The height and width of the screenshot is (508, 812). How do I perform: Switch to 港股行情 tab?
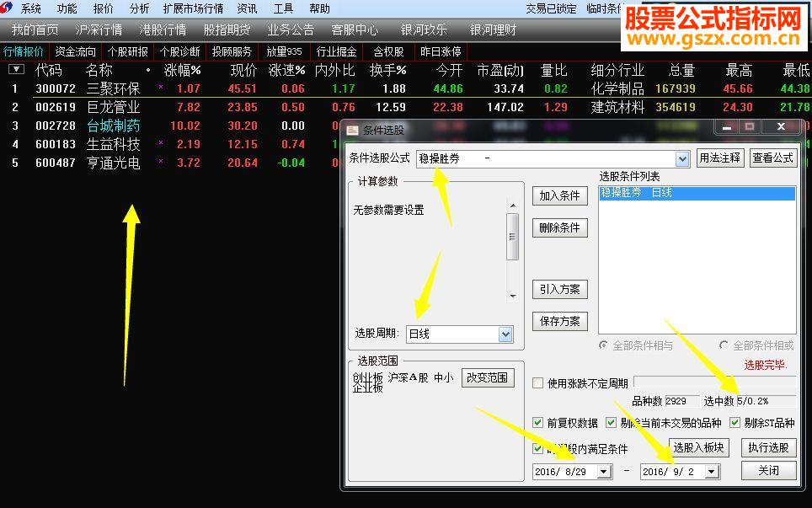click(x=163, y=30)
